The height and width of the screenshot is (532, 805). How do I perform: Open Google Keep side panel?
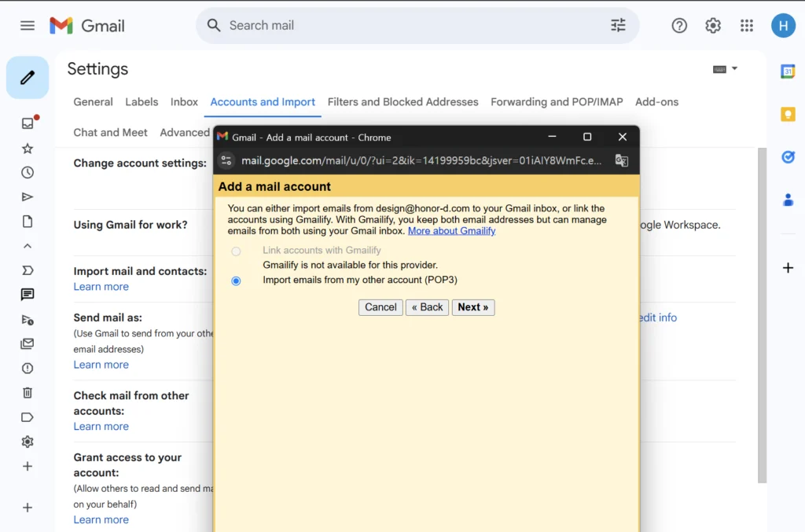[x=788, y=115]
